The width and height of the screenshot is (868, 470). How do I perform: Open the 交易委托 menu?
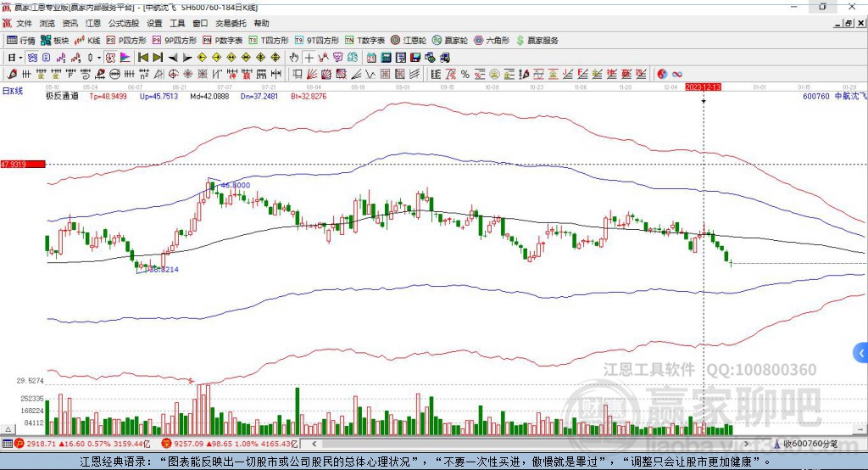[x=229, y=24]
